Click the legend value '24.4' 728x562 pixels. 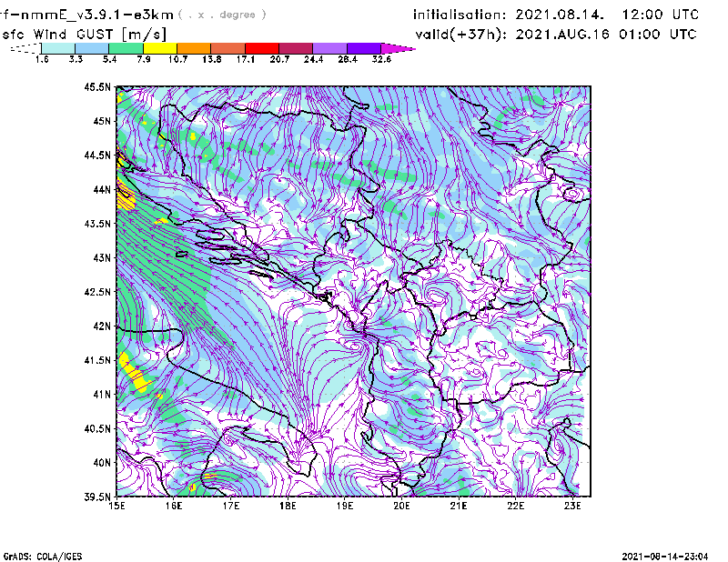coord(313,59)
